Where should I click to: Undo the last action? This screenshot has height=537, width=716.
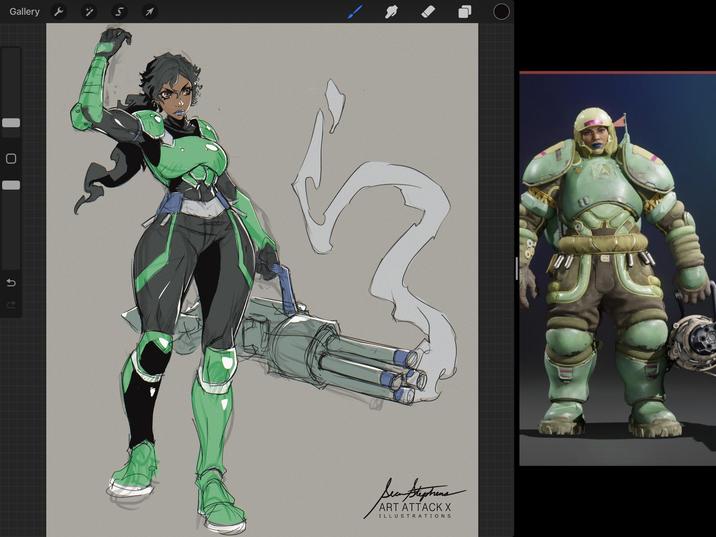point(11,283)
